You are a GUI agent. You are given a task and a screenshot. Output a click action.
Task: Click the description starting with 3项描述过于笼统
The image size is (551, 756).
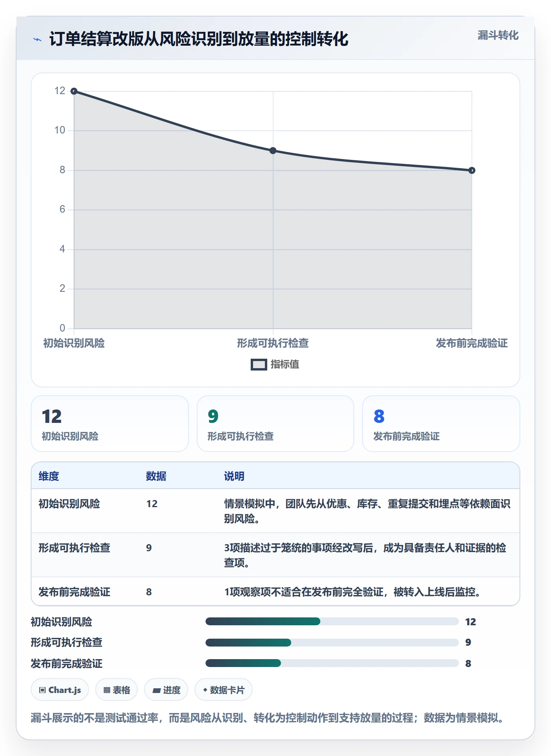coord(365,555)
